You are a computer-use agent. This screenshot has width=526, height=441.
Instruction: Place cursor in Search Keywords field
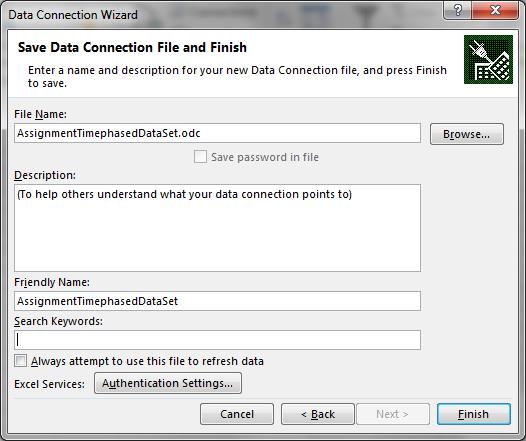pos(217,340)
